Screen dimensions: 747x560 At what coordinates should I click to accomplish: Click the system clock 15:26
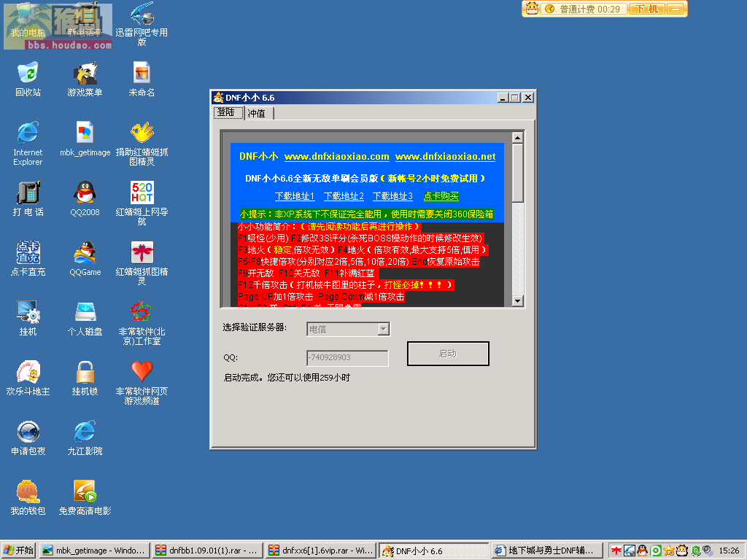(x=729, y=551)
